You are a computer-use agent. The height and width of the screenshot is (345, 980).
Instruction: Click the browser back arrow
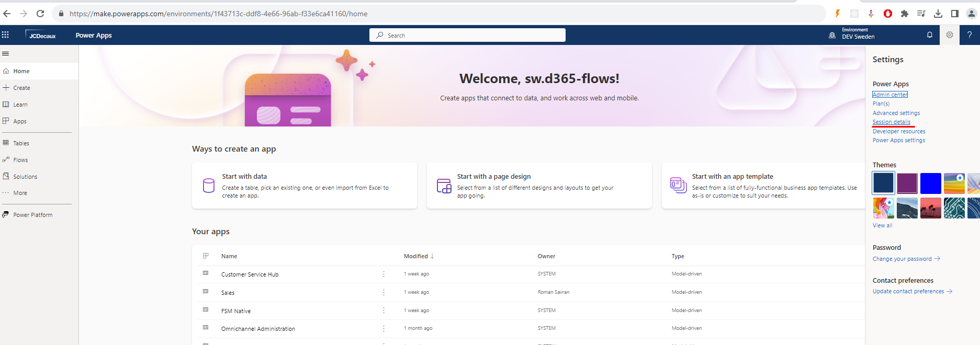point(7,14)
